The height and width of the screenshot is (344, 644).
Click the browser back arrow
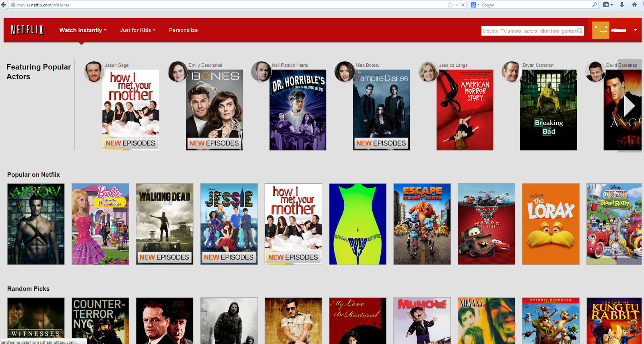pyautogui.click(x=4, y=5)
